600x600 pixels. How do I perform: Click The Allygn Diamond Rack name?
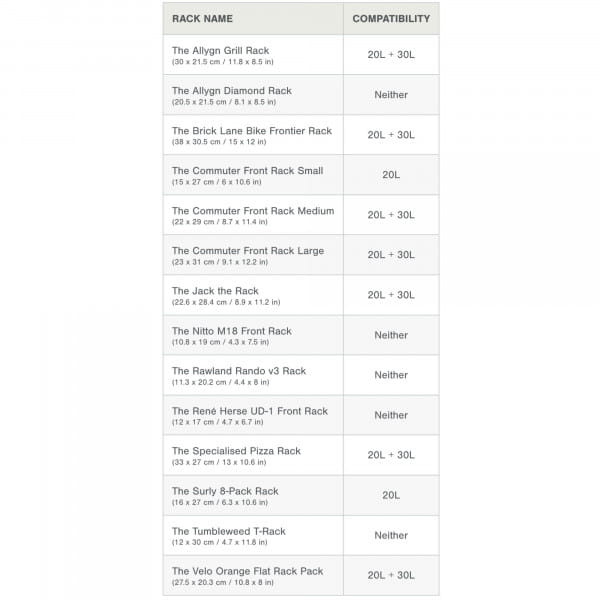231,91
